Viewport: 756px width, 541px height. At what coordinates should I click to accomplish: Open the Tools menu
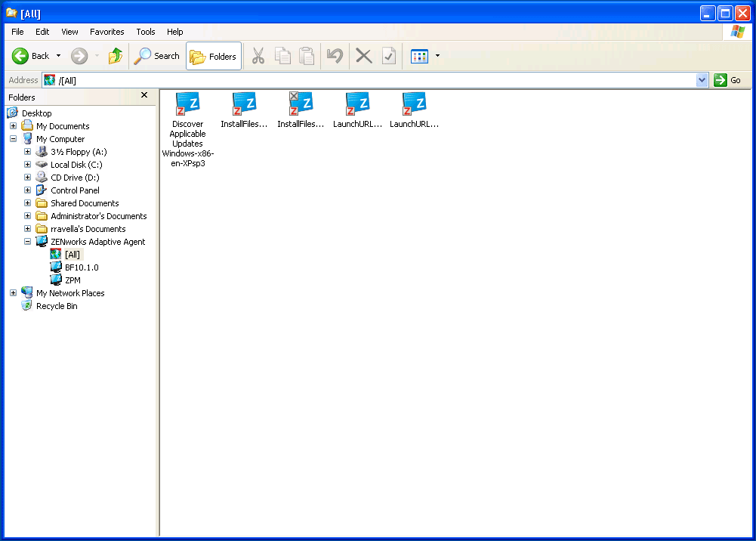tap(146, 32)
